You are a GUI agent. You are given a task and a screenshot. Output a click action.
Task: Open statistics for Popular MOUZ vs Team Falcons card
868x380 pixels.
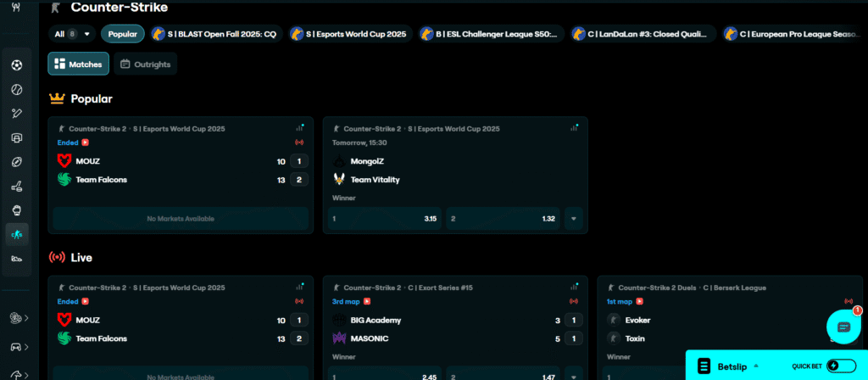tap(299, 128)
